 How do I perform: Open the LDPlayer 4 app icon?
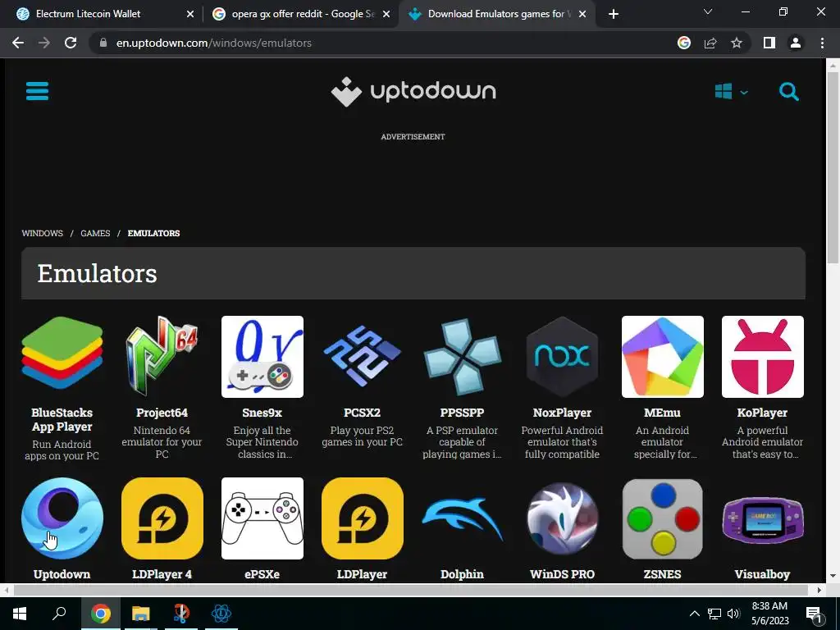(162, 518)
